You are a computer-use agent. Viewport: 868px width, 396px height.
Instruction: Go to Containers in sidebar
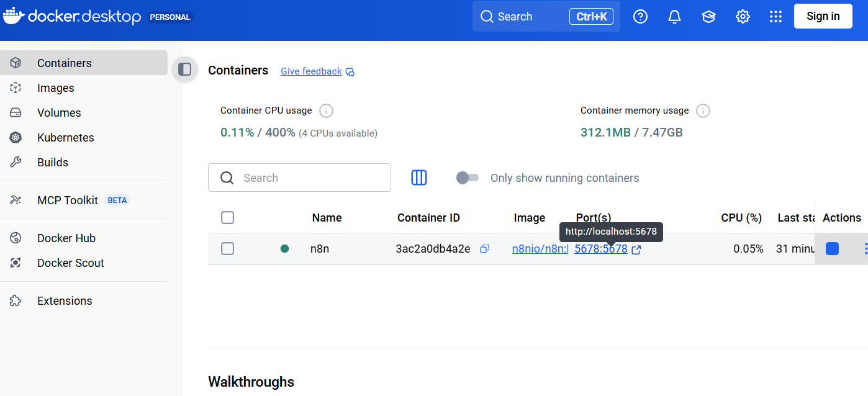tap(84, 63)
